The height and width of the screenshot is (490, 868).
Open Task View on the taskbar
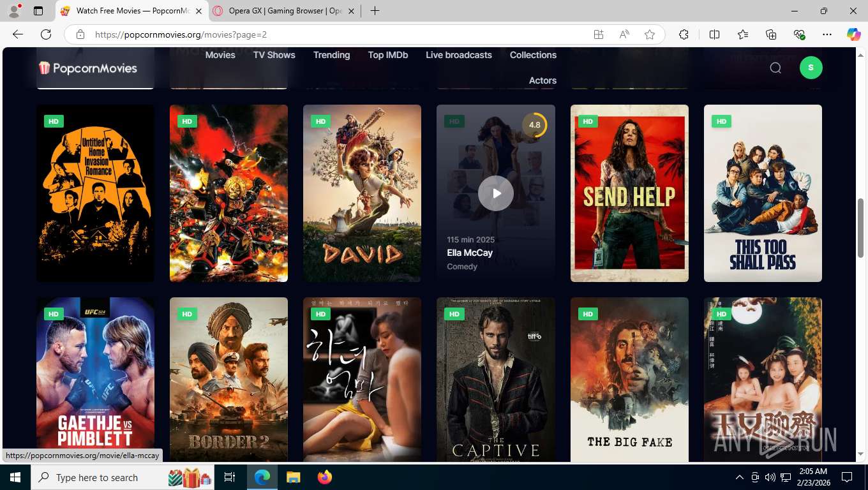coord(230,477)
